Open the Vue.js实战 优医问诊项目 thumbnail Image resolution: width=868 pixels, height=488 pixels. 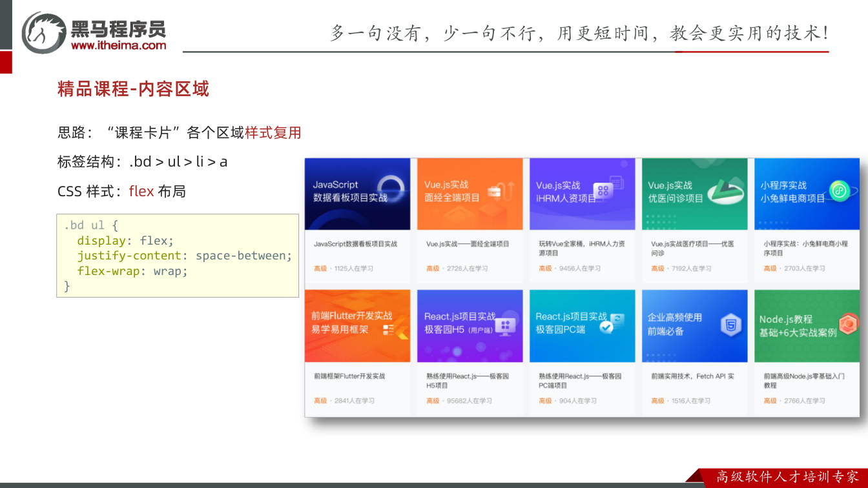coord(695,194)
